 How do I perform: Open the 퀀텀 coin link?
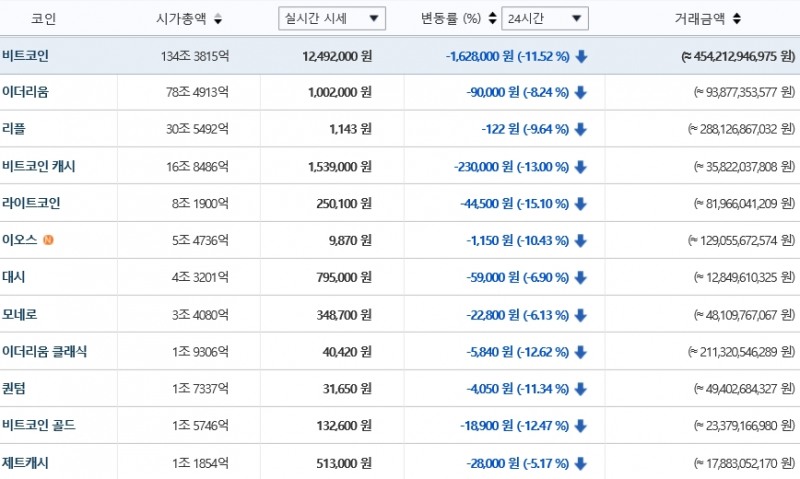coord(14,389)
